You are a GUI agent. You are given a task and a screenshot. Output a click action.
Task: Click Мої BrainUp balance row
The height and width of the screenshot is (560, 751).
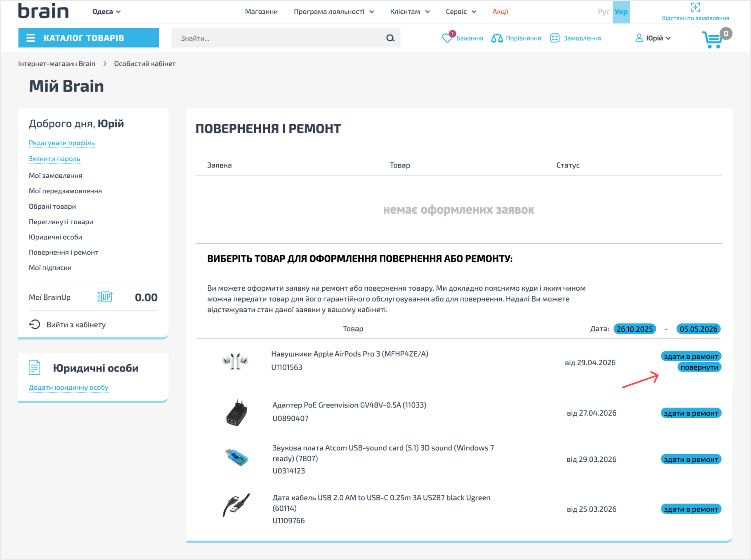tap(93, 297)
